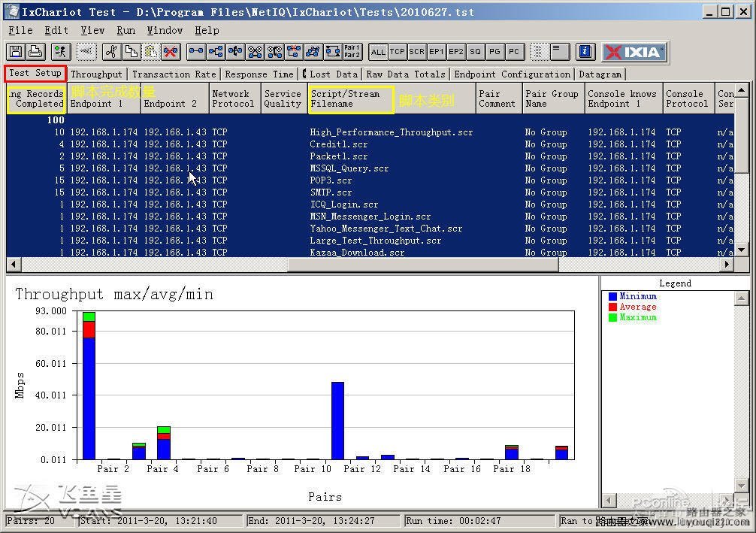Switch to the Datagram tab
Screen dimensions: 756x533
coord(600,74)
